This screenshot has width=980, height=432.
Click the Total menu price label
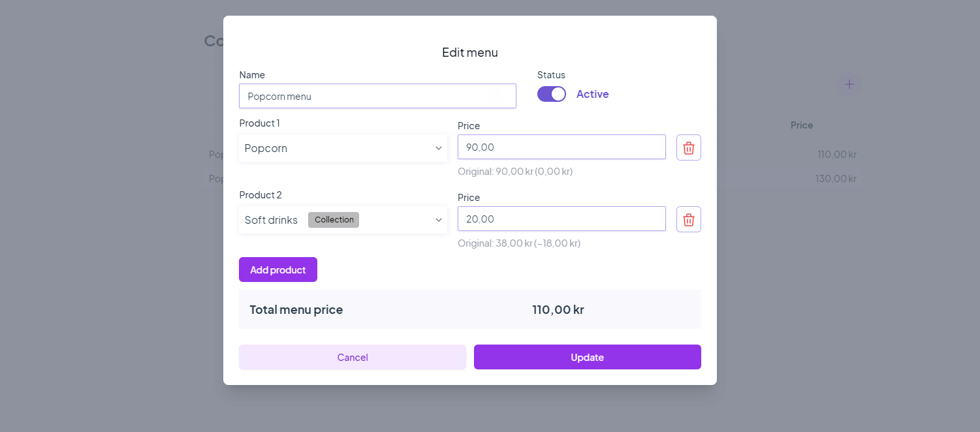296,309
